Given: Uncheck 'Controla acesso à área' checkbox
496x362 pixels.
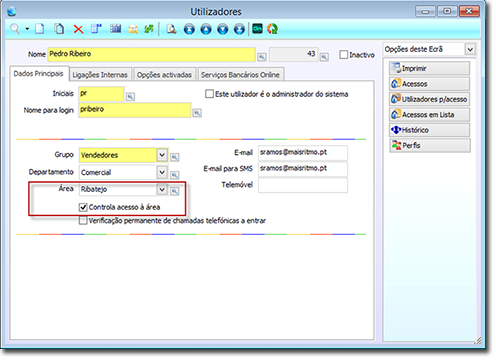Looking at the screenshot, I should [83, 207].
